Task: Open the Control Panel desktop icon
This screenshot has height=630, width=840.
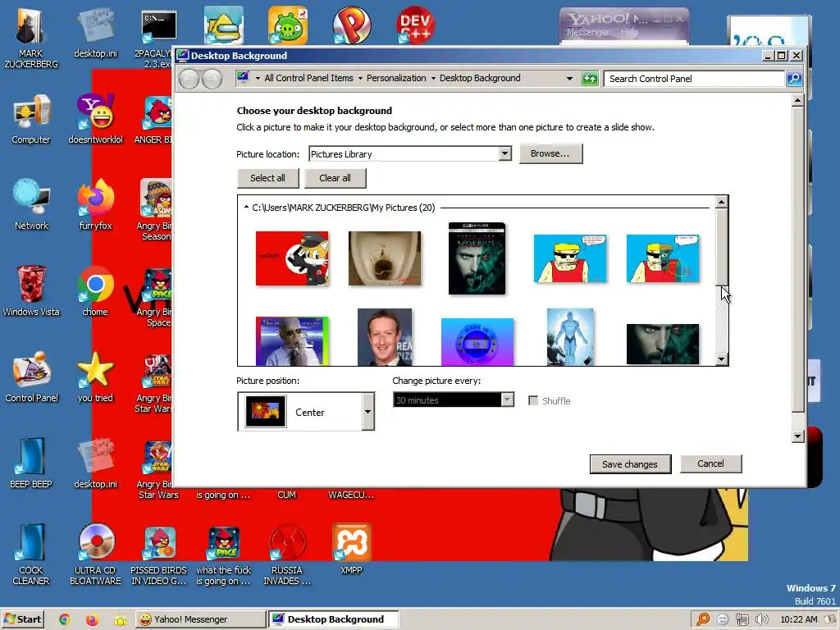Action: tap(31, 377)
